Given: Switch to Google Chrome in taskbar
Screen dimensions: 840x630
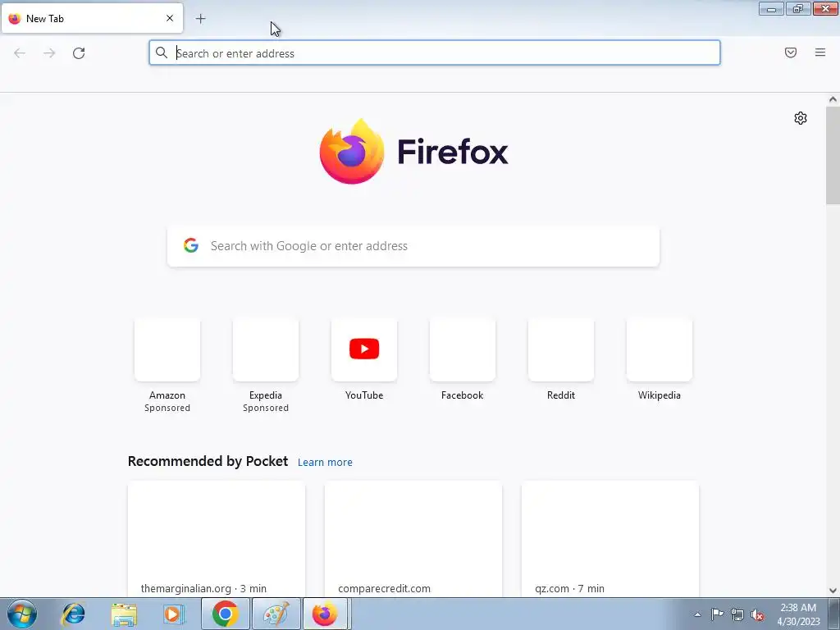Looking at the screenshot, I should point(225,614).
